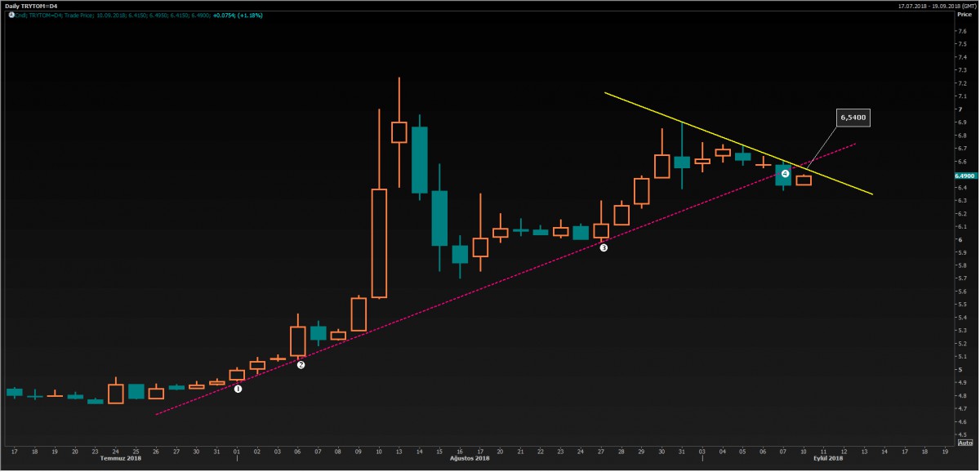Click the 6.4900 current price tag
The width and height of the screenshot is (980, 472).
[x=964, y=176]
